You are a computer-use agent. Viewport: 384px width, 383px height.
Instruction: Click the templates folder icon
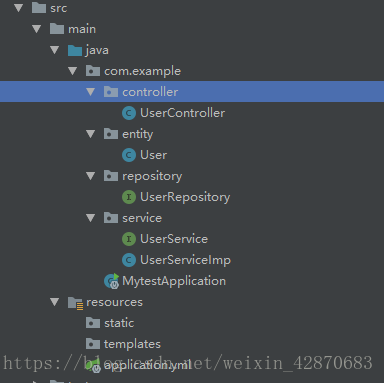click(x=93, y=344)
